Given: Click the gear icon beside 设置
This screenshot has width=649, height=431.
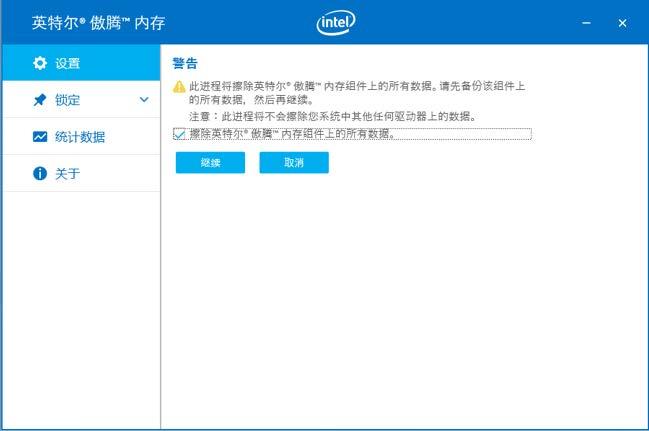Looking at the screenshot, I should point(40,63).
